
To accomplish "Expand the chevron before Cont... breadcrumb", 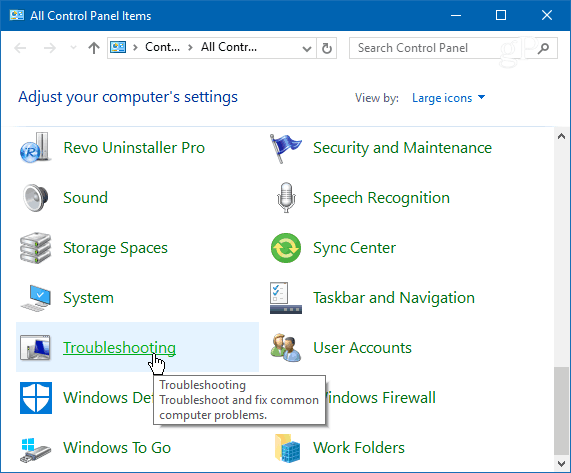I will [135, 47].
